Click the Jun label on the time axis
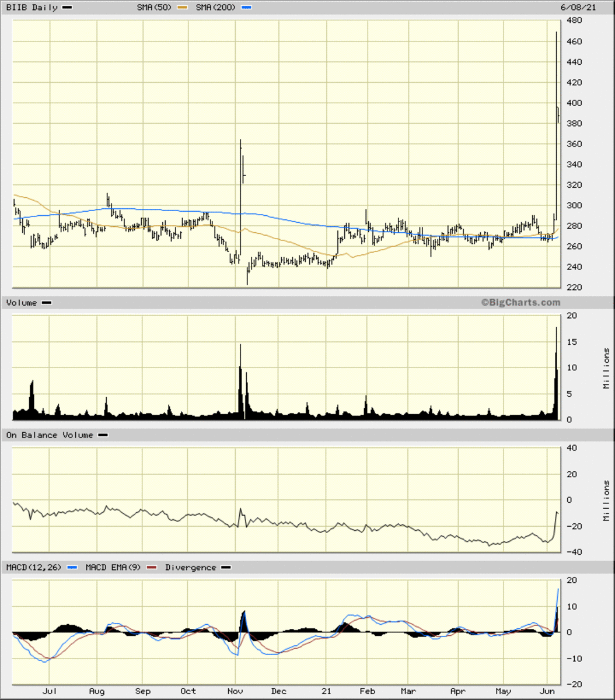 coord(547,691)
